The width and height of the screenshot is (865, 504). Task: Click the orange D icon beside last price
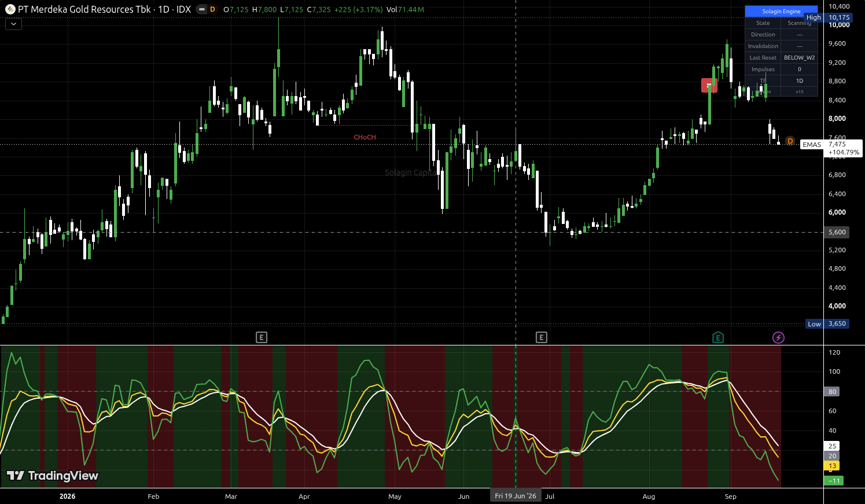point(790,141)
